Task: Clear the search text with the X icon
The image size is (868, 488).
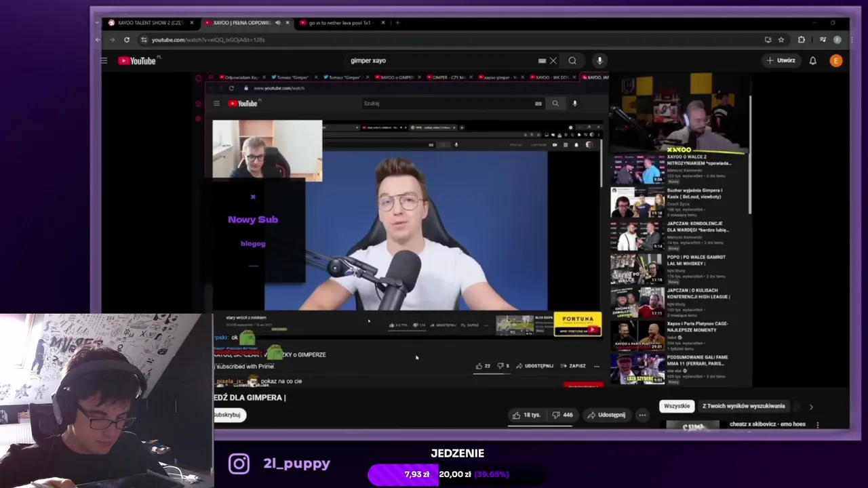Action: [553, 60]
